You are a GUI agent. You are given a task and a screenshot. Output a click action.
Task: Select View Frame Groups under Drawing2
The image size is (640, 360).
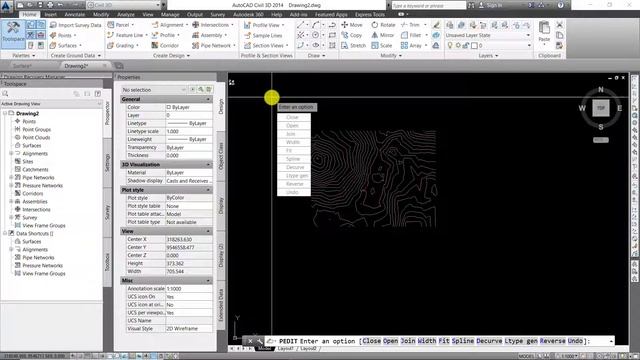pyautogui.click(x=44, y=225)
